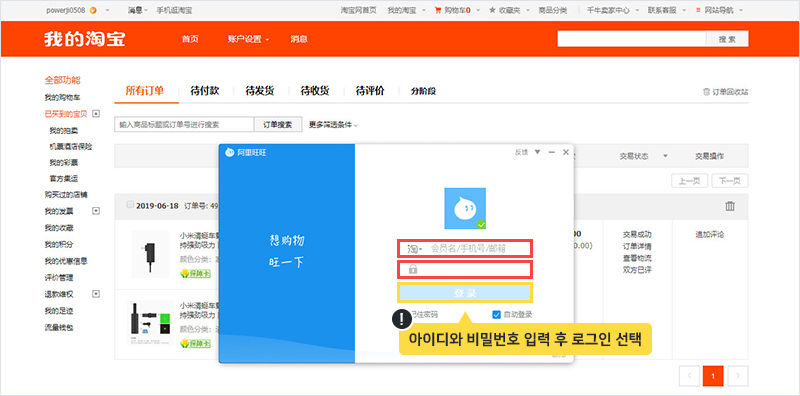Viewport: 800px width, 396px height.
Task: Click the 下一页 next page button
Action: pyautogui.click(x=730, y=181)
